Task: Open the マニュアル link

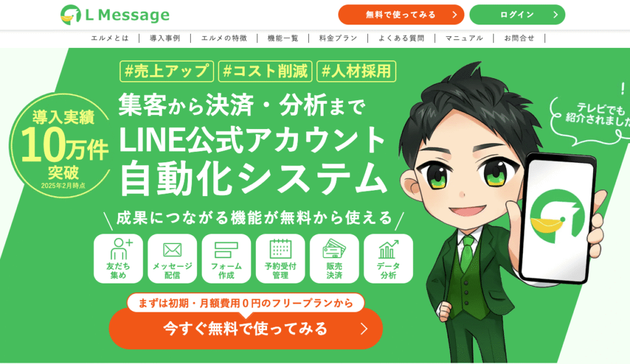Action: pyautogui.click(x=464, y=38)
